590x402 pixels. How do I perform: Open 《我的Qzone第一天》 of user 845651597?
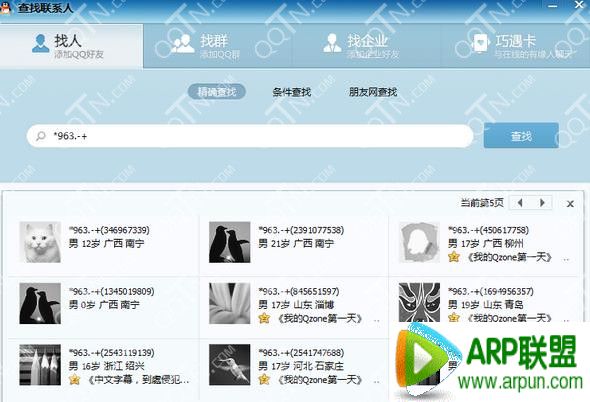320,319
